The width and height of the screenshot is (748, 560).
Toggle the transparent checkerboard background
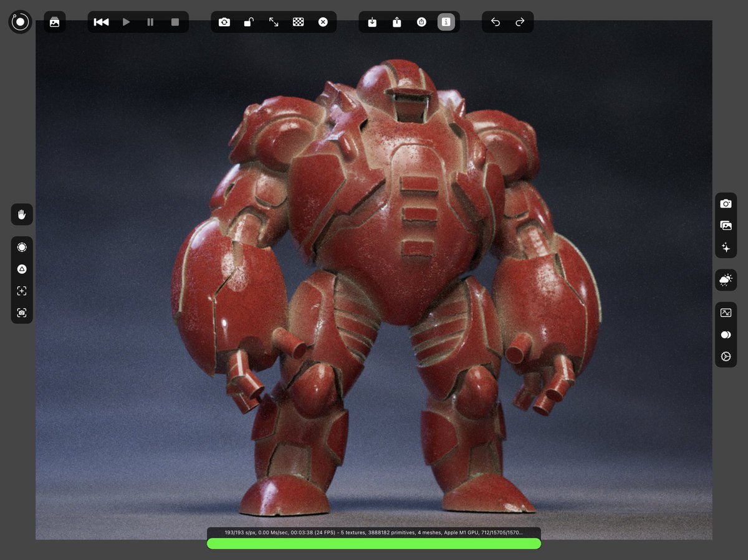coord(298,22)
